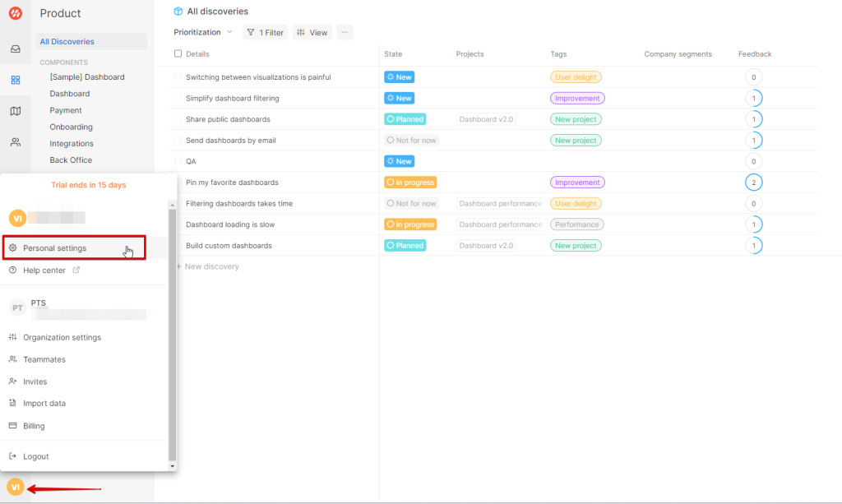The image size is (842, 504).
Task: Click Logout in the user menu
Action: point(35,456)
